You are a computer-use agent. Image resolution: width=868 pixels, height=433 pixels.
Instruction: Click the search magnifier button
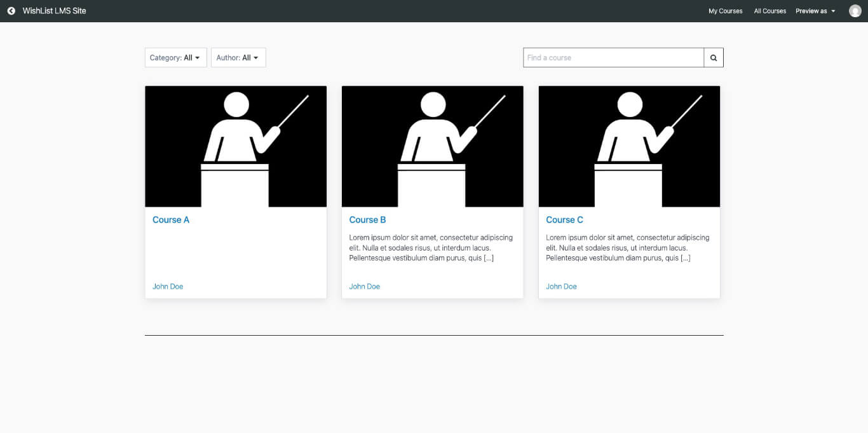point(714,58)
